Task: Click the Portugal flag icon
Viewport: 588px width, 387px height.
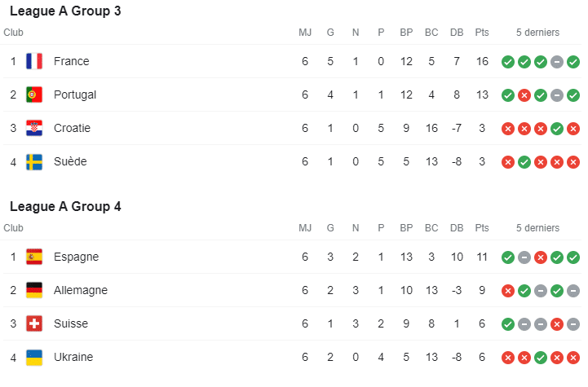Action: click(x=34, y=95)
